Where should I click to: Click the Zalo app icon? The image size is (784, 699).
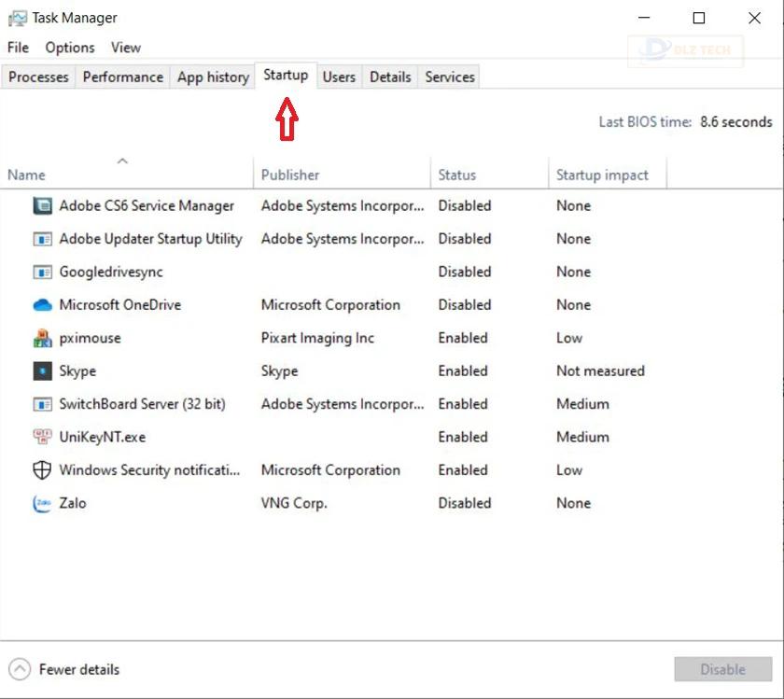click(43, 503)
